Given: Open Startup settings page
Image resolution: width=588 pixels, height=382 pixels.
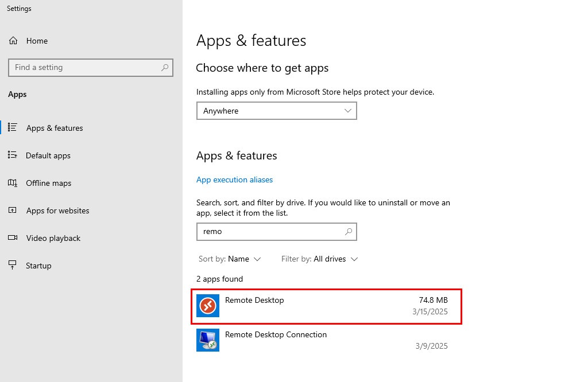Looking at the screenshot, I should click(38, 266).
